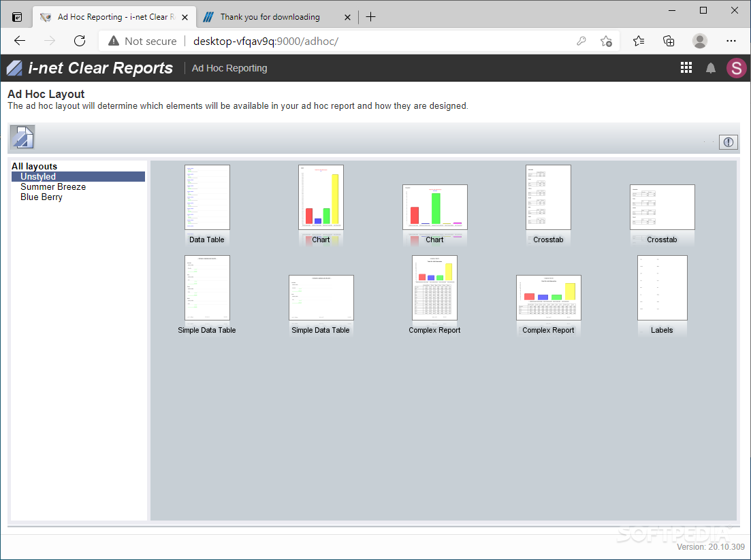Viewport: 751px width, 560px height.
Task: Click the Version: 20.10.309 text
Action: 711,546
